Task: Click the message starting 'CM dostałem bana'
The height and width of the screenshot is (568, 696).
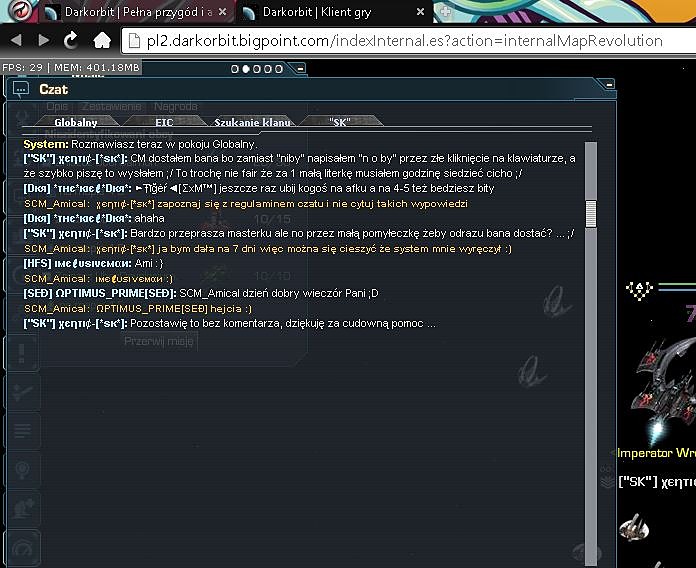Action: coord(300,166)
